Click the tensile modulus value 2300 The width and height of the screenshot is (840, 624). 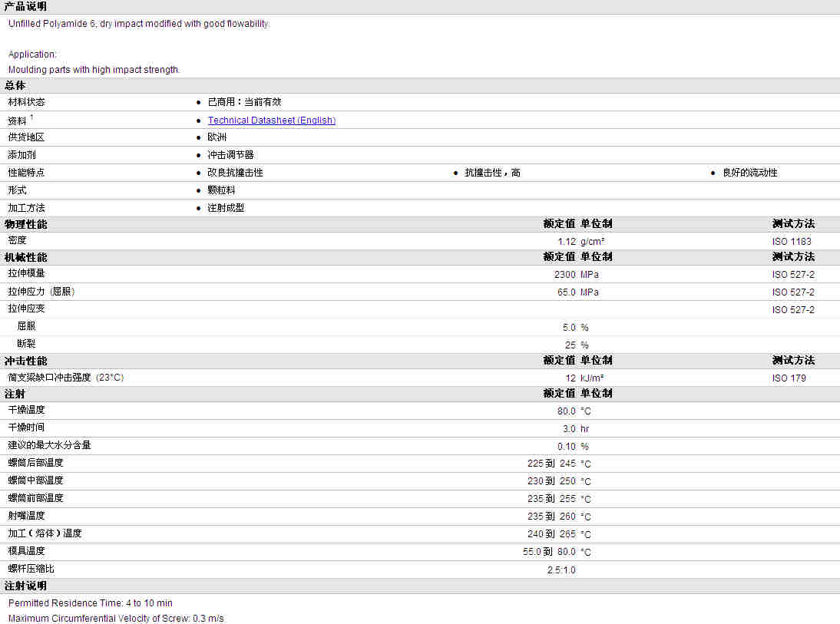pos(565,274)
